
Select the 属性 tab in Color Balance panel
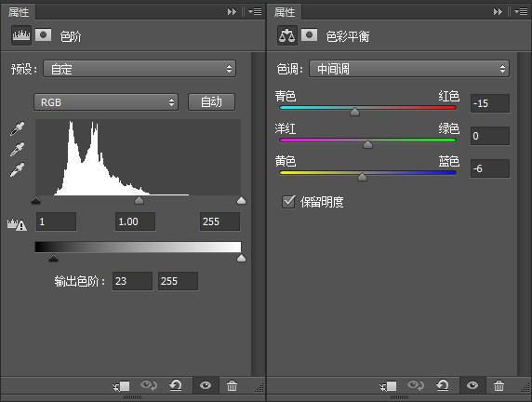[x=285, y=13]
